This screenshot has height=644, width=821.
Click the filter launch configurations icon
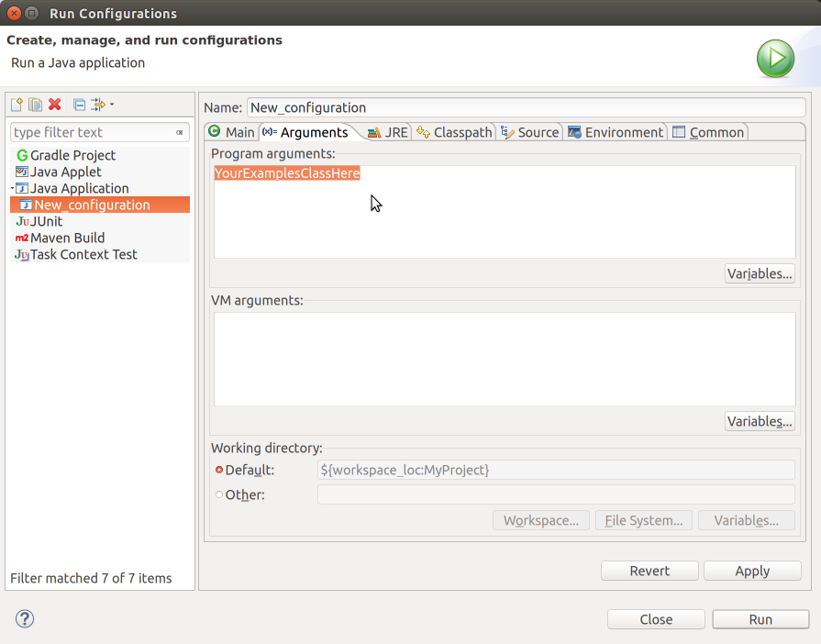tap(98, 105)
